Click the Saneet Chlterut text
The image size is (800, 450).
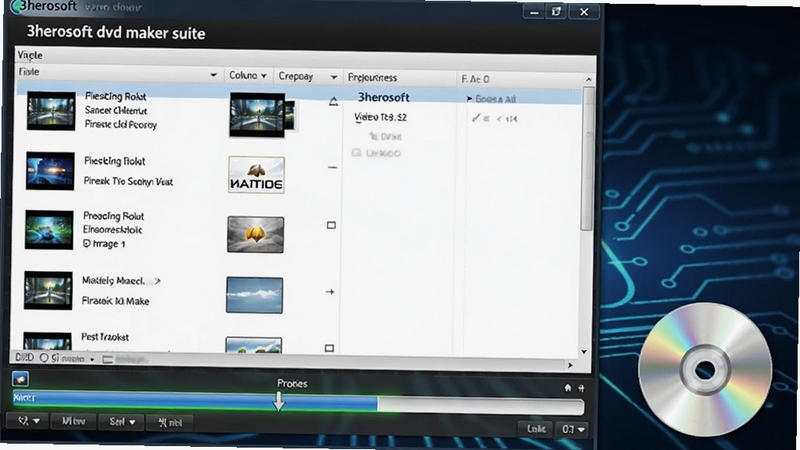pyautogui.click(x=116, y=110)
